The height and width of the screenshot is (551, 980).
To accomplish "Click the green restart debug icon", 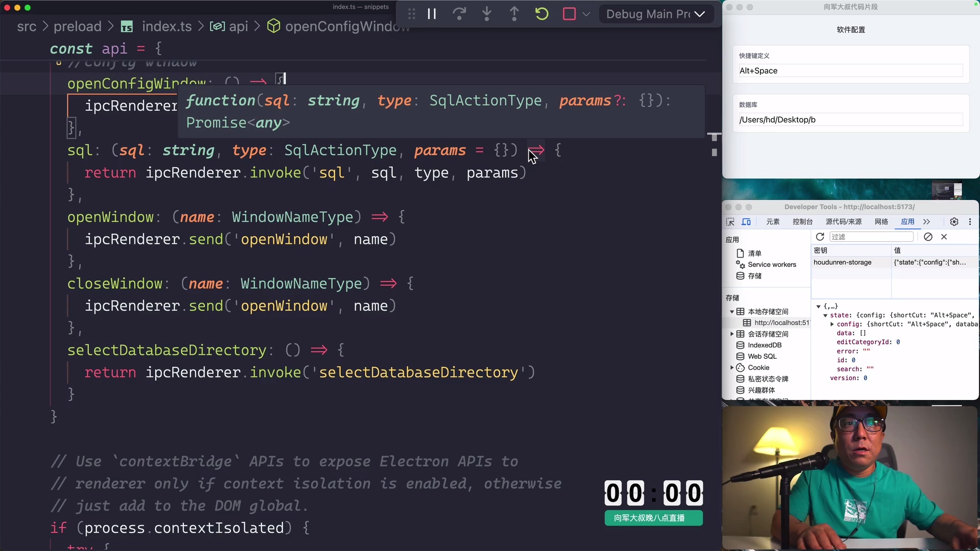I will [542, 14].
